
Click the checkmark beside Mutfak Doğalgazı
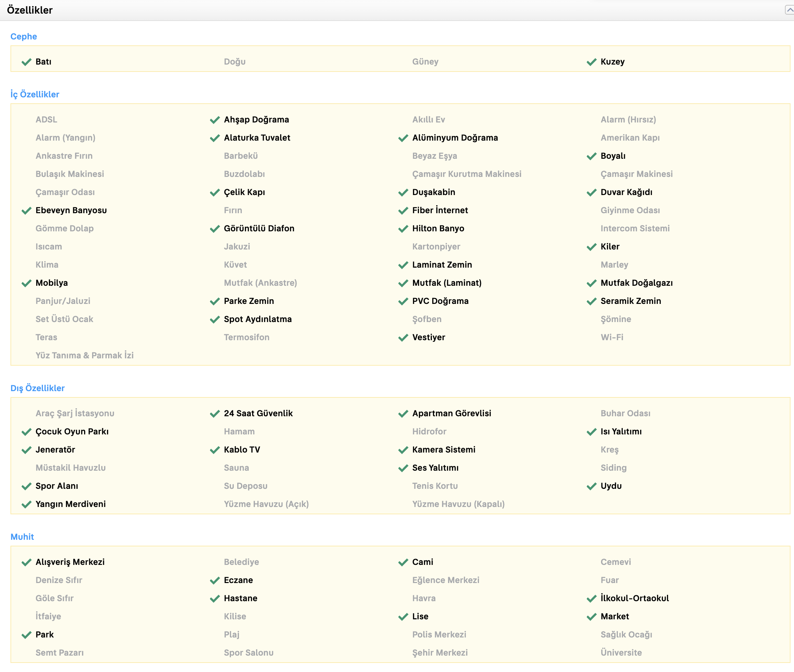click(x=591, y=283)
